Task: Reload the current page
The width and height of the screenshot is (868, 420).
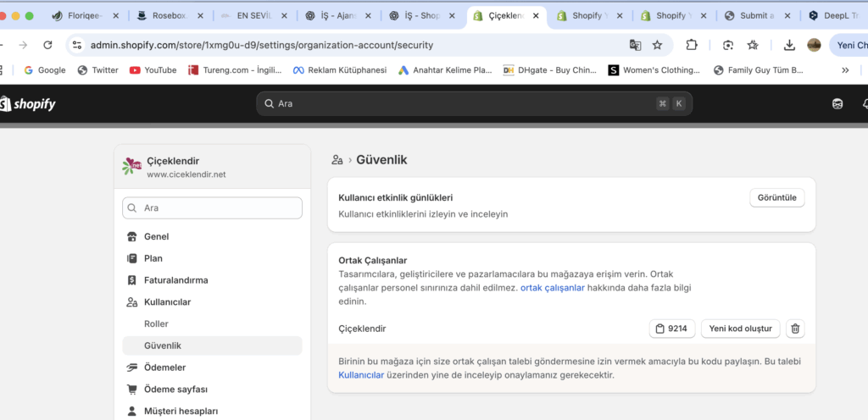Action: 47,46
